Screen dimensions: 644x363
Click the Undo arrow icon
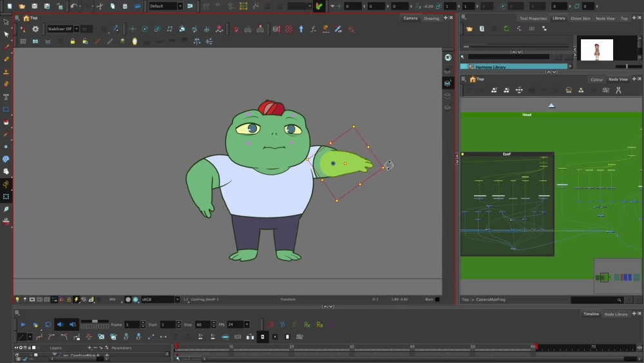click(x=73, y=6)
